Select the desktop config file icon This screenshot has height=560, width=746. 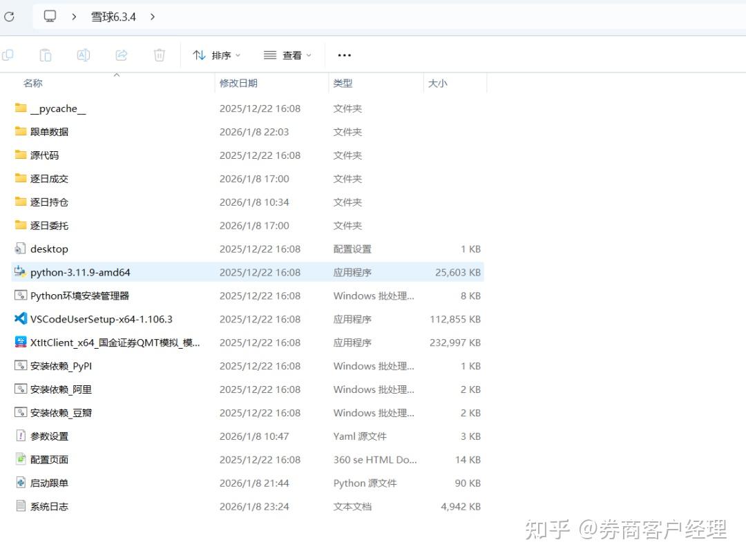point(21,249)
